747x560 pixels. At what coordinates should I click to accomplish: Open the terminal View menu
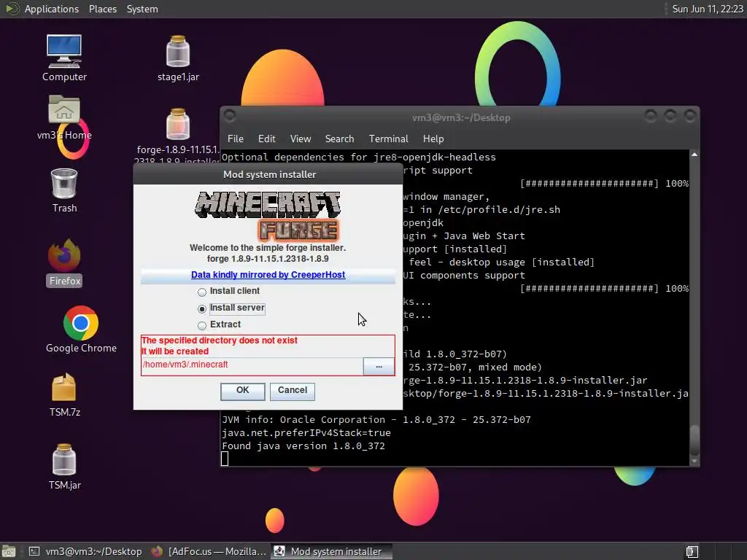coord(301,139)
